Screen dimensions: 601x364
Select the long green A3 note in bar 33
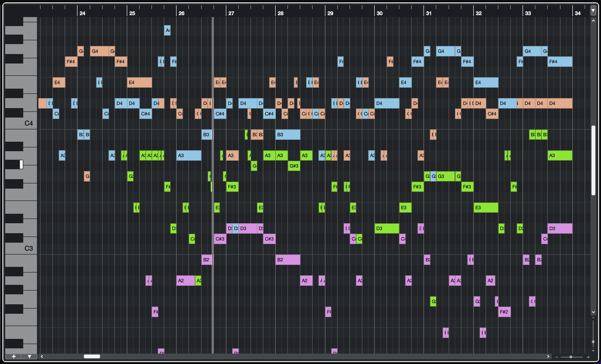coord(560,155)
